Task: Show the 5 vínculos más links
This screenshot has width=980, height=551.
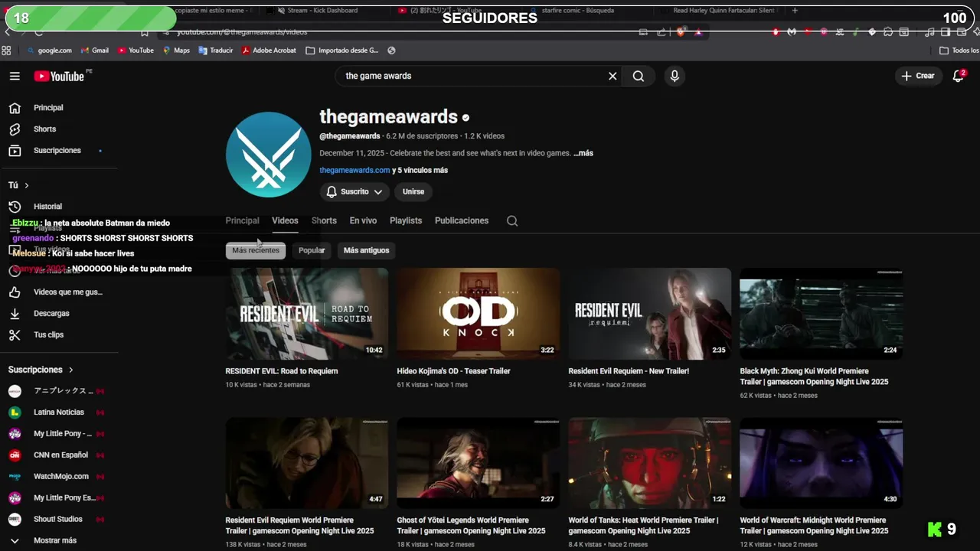Action: 420,171
